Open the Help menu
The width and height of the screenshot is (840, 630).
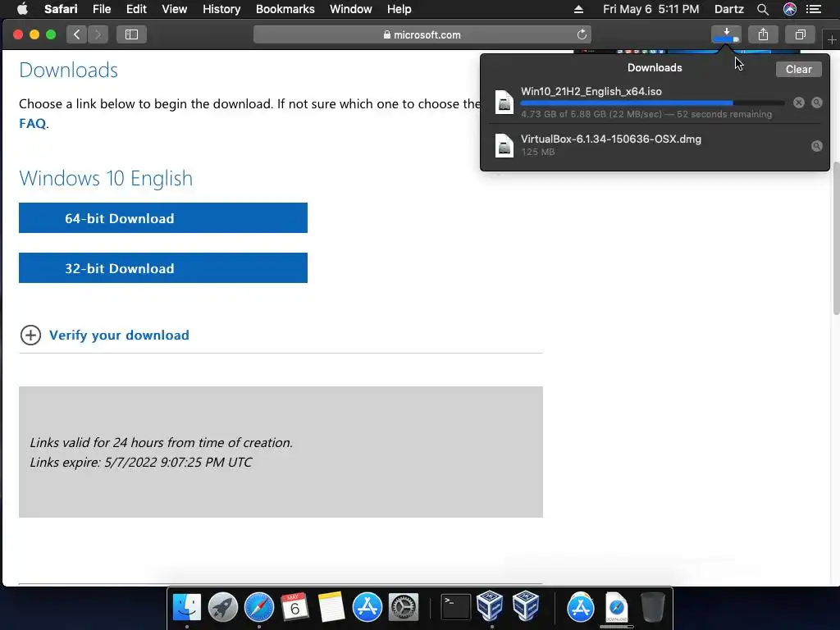[399, 9]
